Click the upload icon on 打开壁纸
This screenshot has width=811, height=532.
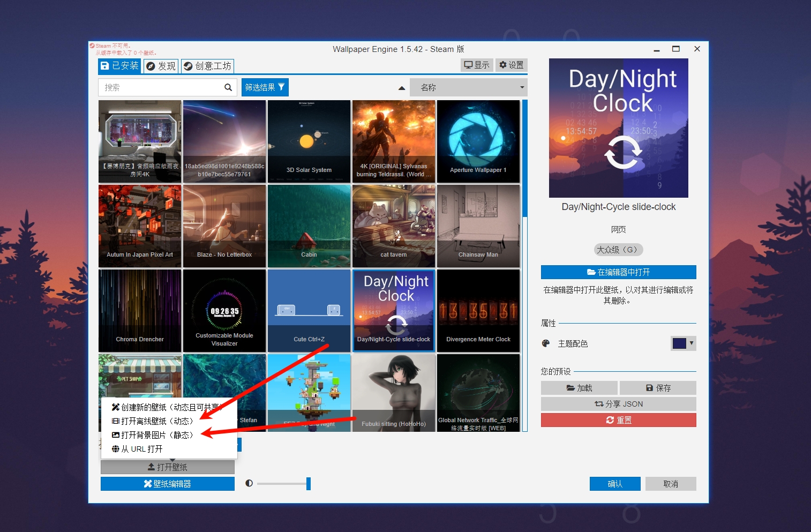pyautogui.click(x=152, y=466)
